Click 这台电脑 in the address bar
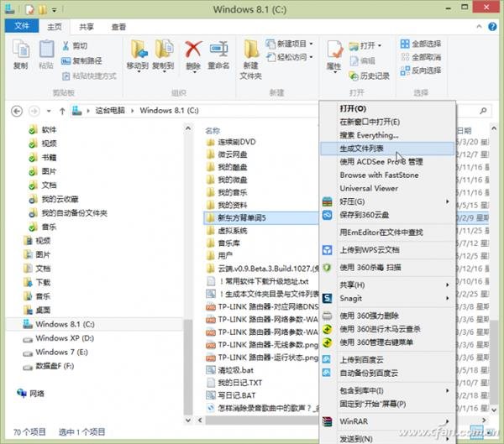The width and height of the screenshot is (504, 444). (110, 111)
